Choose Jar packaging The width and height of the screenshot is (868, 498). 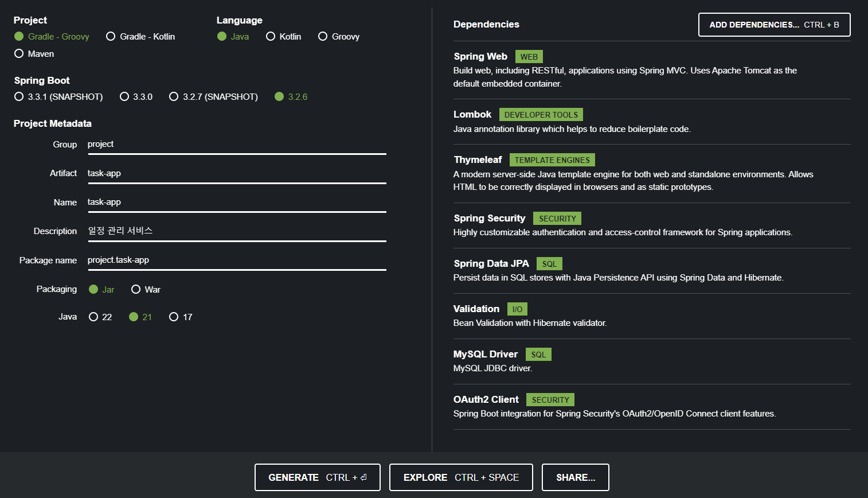pos(101,289)
